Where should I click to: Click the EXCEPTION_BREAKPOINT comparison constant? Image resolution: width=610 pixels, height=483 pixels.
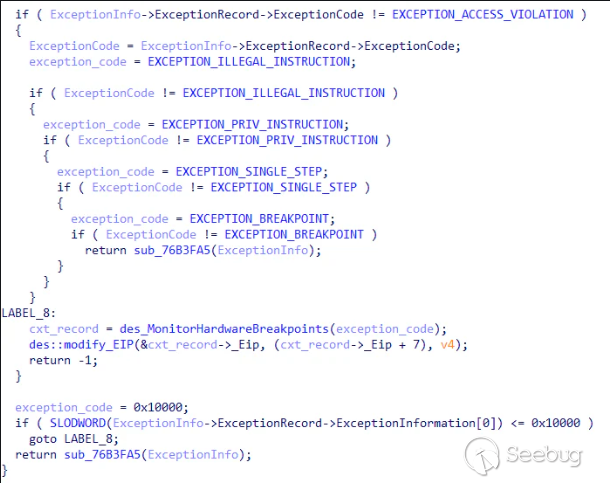click(294, 234)
